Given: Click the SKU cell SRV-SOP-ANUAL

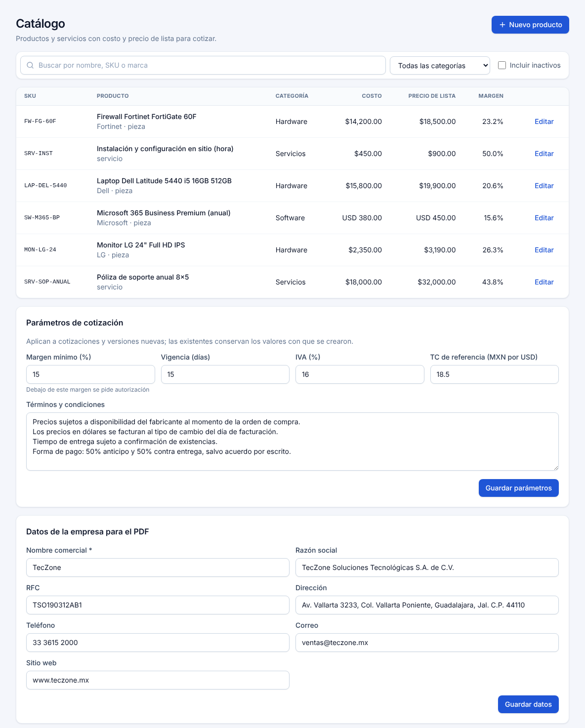Looking at the screenshot, I should coord(47,282).
